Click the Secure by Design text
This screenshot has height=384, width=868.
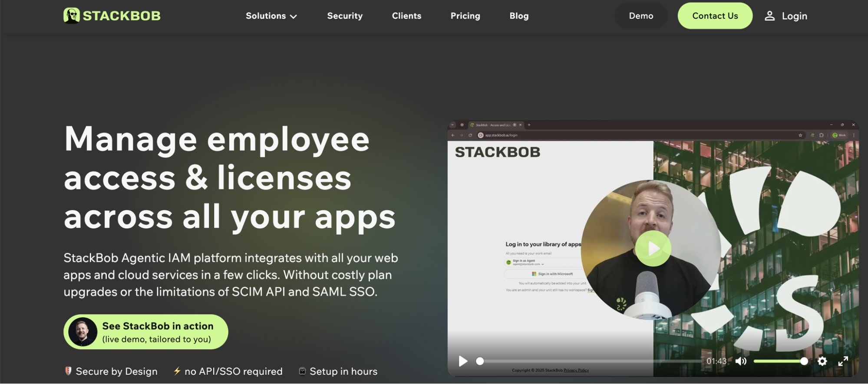(x=116, y=371)
